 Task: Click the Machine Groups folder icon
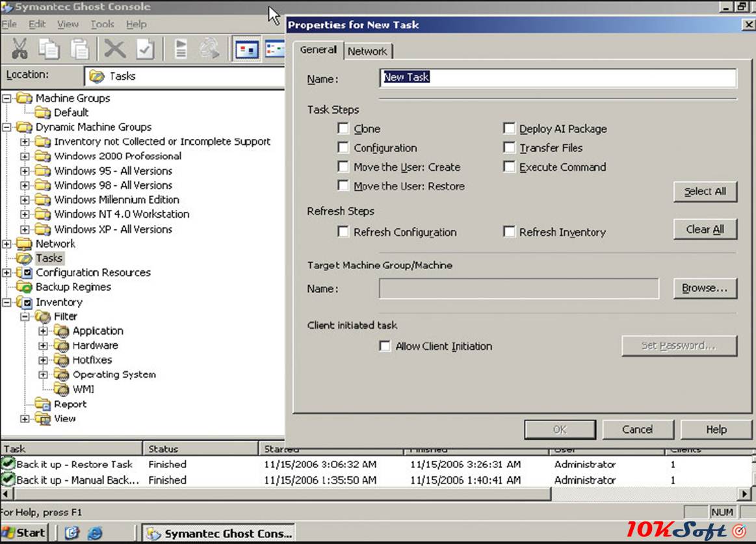click(x=25, y=98)
